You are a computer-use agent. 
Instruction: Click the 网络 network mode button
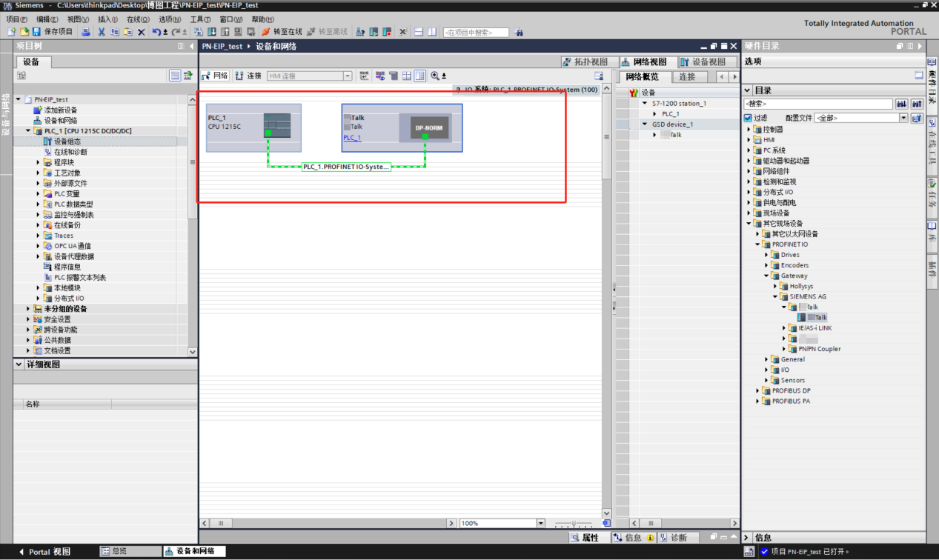[216, 76]
